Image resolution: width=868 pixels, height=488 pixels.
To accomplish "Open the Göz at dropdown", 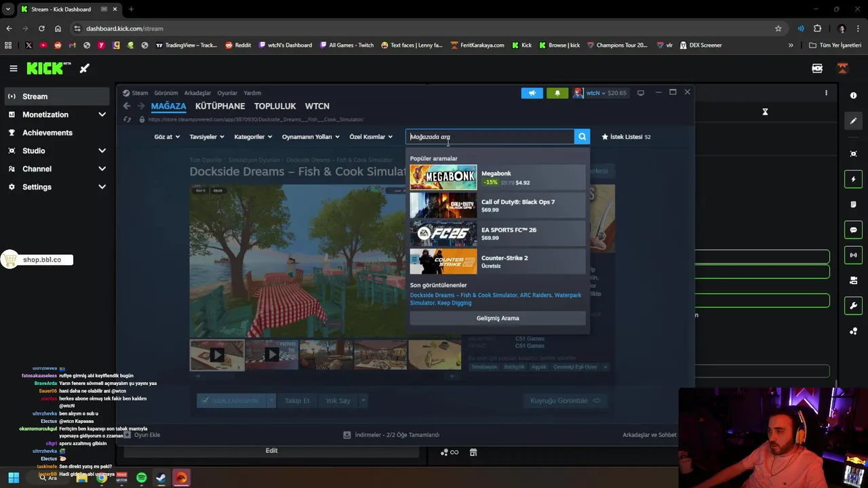I will [x=167, y=137].
